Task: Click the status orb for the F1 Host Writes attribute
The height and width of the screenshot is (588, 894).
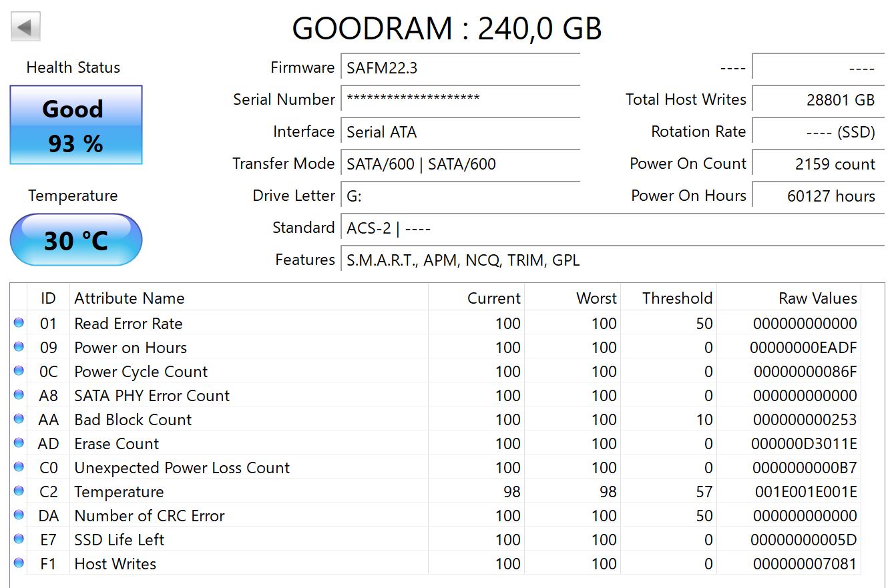Action: 19,563
